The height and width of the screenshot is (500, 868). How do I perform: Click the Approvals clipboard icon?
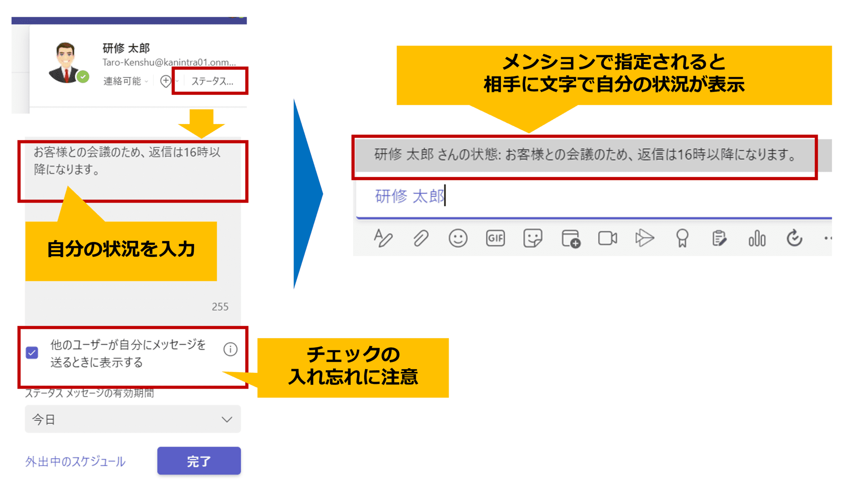719,238
